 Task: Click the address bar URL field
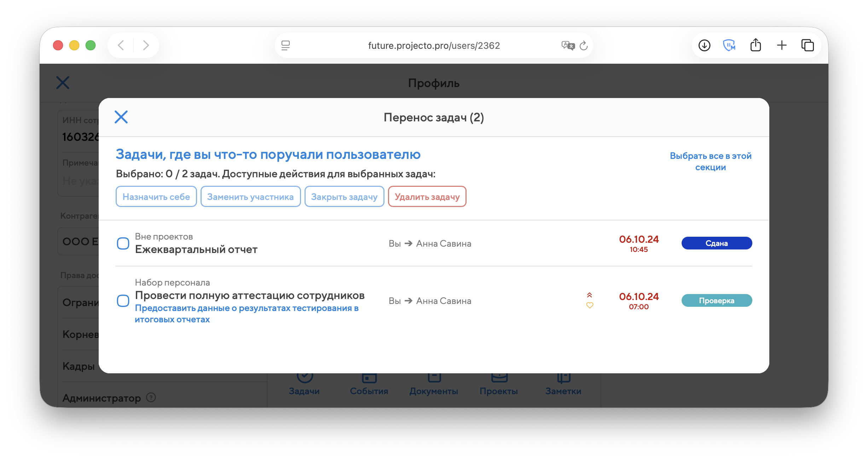tap(434, 46)
